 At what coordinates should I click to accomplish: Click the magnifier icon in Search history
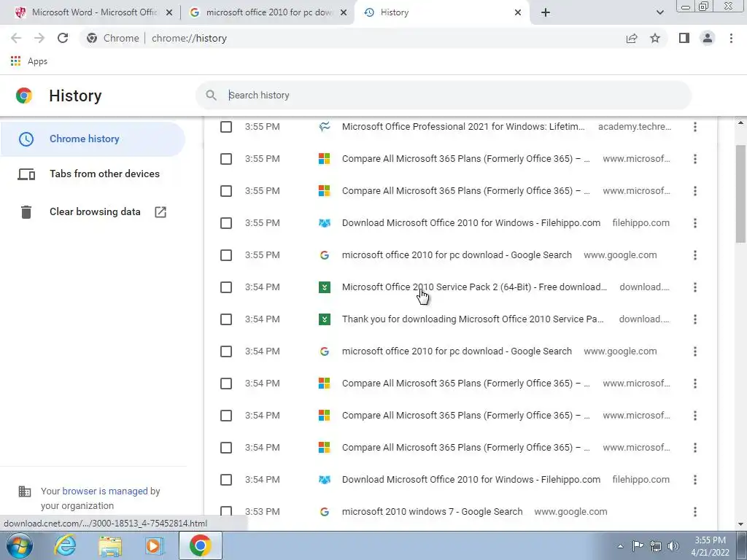pyautogui.click(x=211, y=96)
